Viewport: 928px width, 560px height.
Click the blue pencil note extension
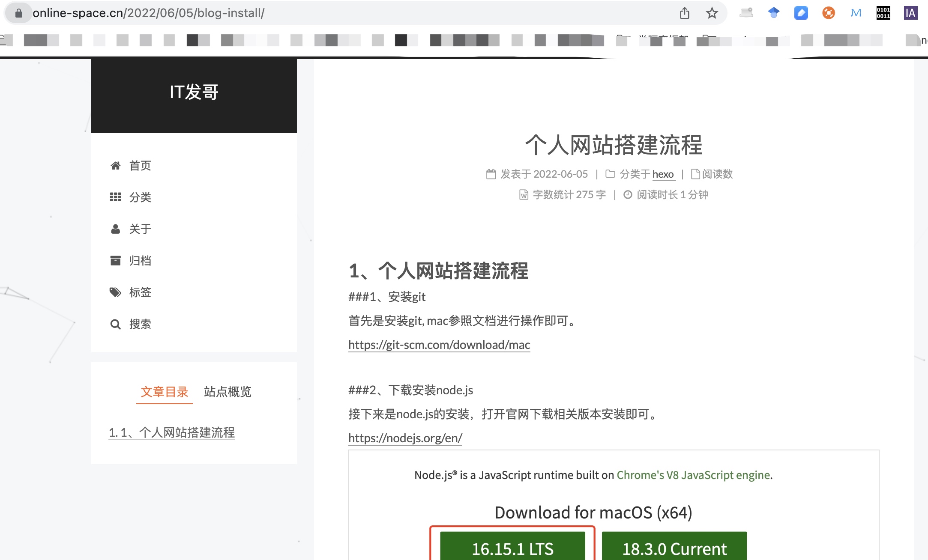[801, 13]
